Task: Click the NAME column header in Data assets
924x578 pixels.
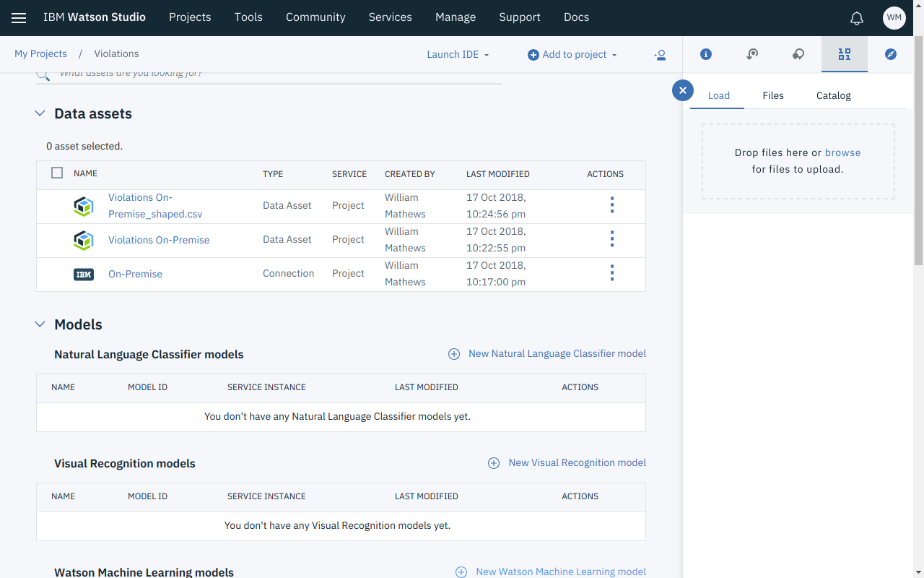Action: 85,174
